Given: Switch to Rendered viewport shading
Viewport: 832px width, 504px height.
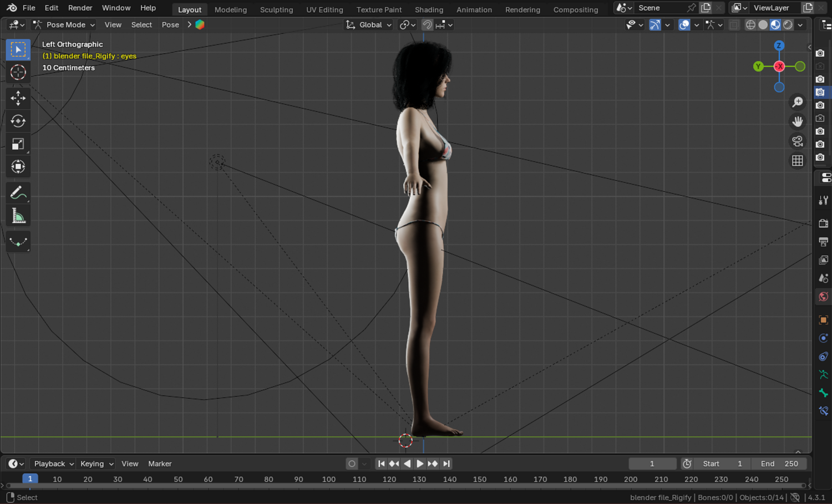Looking at the screenshot, I should (788, 25).
